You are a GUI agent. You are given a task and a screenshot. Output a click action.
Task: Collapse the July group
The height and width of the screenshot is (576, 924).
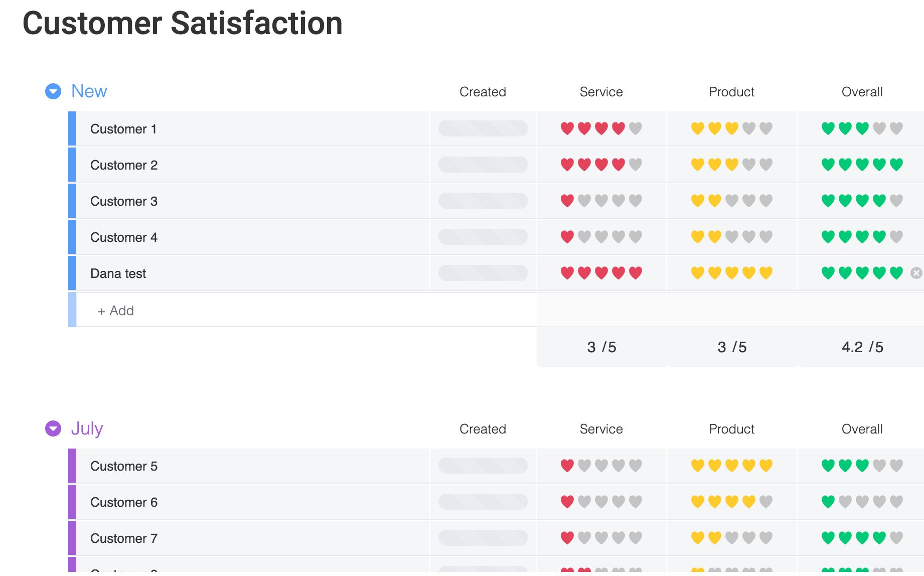click(53, 428)
